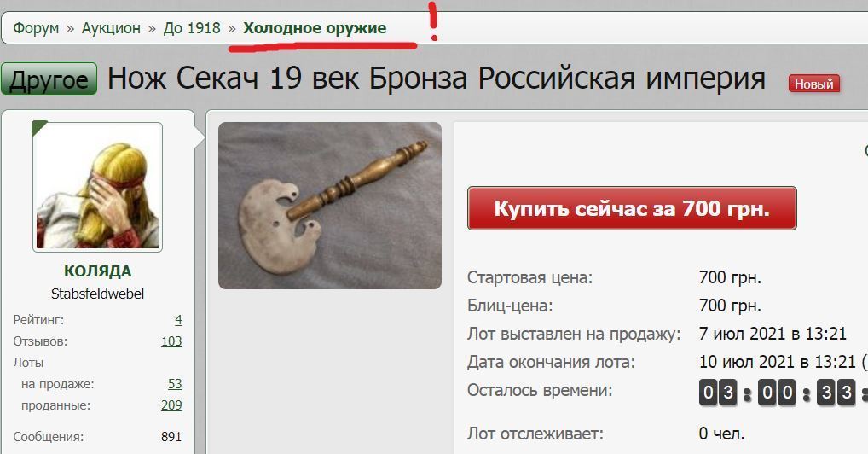Open КОЛЯДА seller profile name
Image resolution: width=868 pixels, height=454 pixels.
[97, 271]
